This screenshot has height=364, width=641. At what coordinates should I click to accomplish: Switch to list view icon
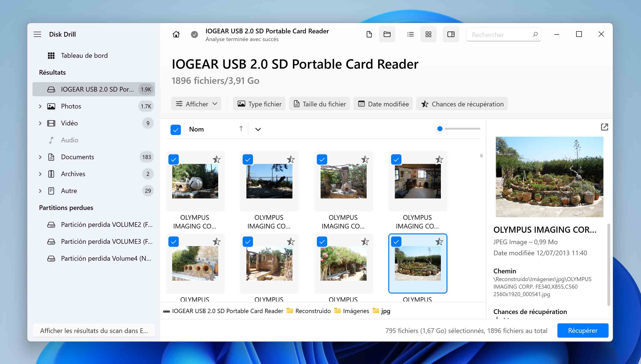tap(410, 34)
